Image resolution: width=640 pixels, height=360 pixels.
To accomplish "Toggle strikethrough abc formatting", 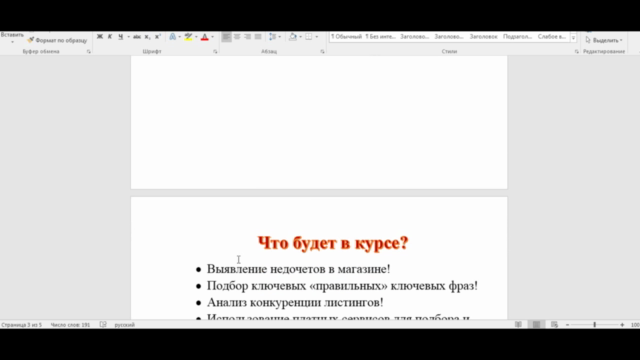I will tap(137, 37).
